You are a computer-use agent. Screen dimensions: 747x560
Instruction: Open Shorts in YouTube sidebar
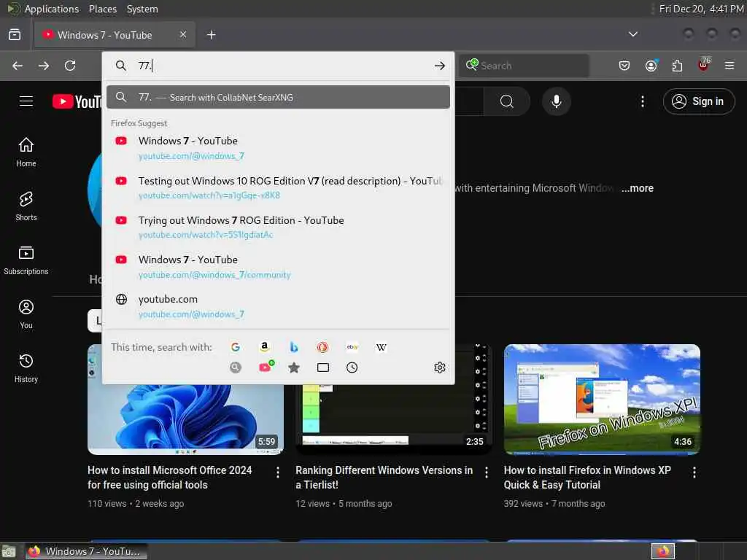[x=26, y=206]
